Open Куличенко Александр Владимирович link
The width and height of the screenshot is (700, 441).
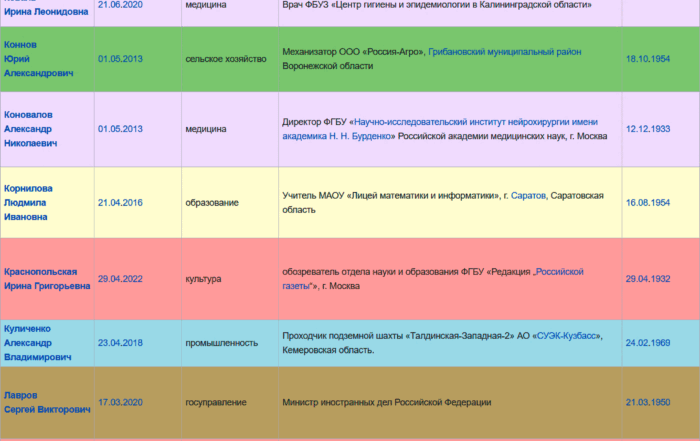(x=38, y=343)
